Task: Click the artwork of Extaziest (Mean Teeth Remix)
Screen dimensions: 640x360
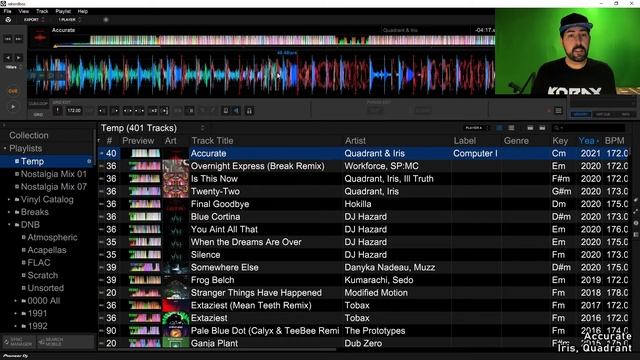Action: click(176, 305)
